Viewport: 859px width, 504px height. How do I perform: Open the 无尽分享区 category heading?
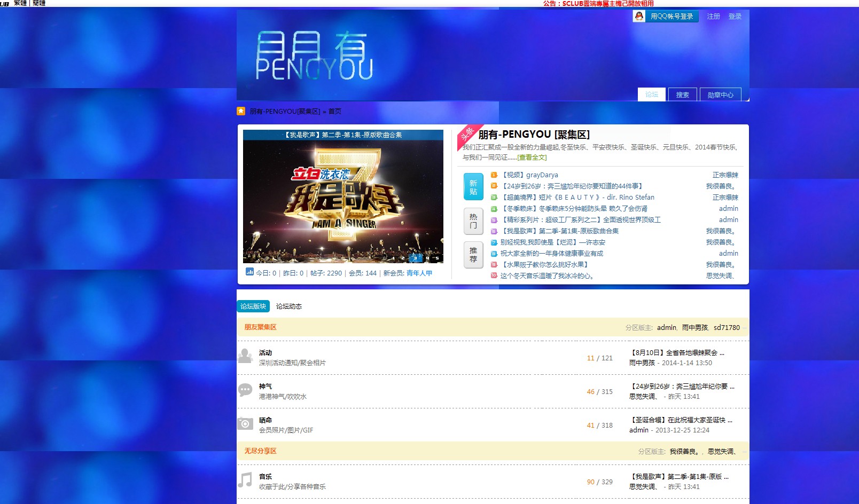(x=260, y=451)
